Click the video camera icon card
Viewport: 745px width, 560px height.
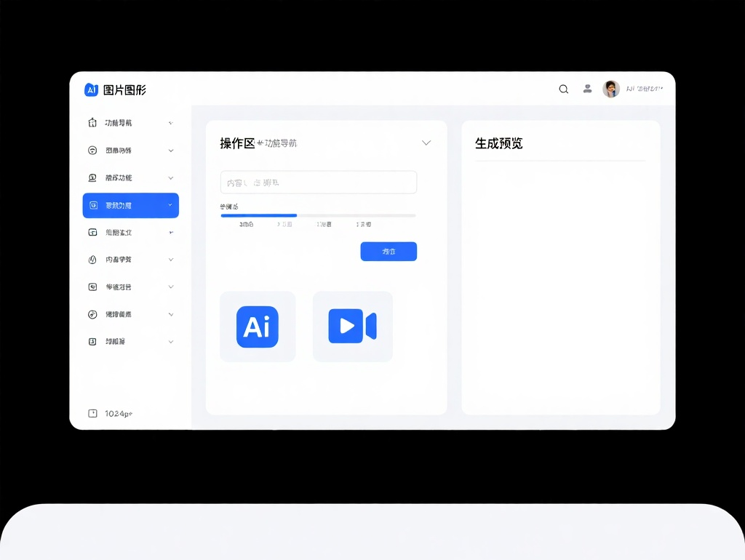click(352, 326)
